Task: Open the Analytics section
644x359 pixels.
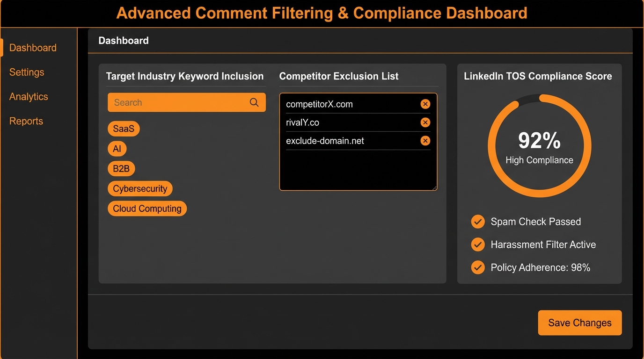Action: tap(29, 96)
